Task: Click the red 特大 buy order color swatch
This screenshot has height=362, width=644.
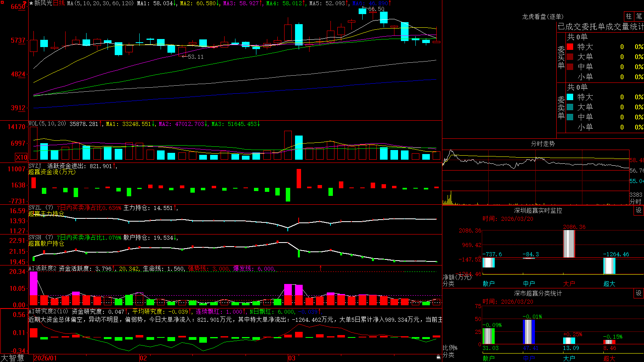Action: (x=570, y=47)
